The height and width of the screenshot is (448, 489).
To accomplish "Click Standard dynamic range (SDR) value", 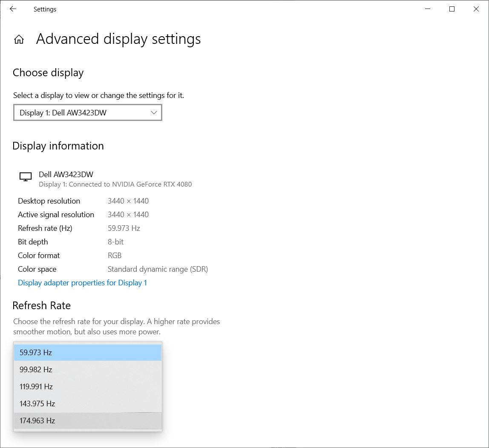I will pyautogui.click(x=158, y=270).
